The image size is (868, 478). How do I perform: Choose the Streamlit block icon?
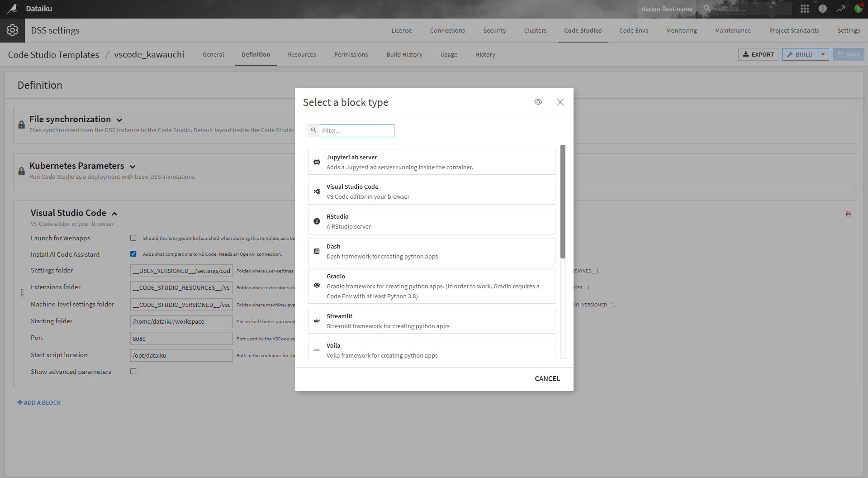(317, 321)
